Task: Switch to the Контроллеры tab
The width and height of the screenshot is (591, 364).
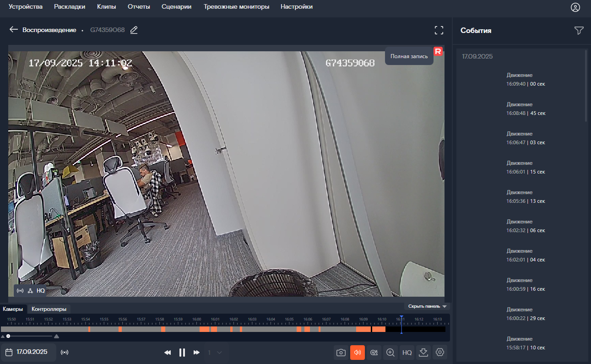Action: (x=49, y=309)
